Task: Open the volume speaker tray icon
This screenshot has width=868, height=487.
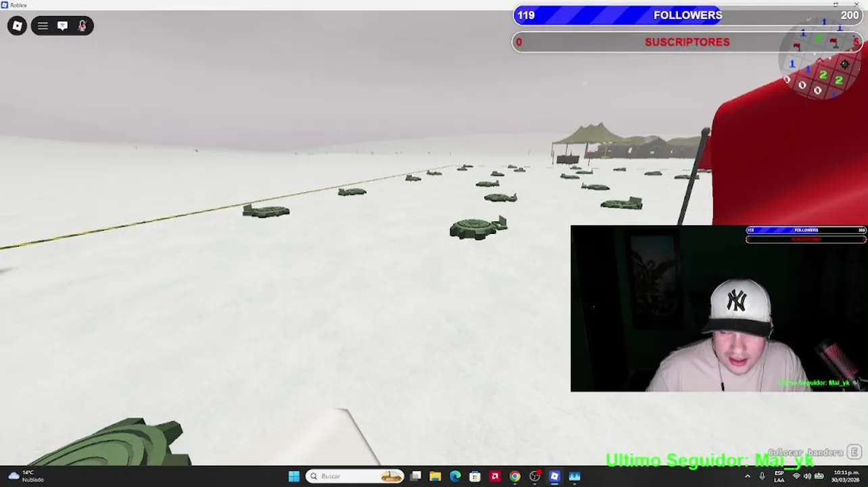Action: click(807, 476)
